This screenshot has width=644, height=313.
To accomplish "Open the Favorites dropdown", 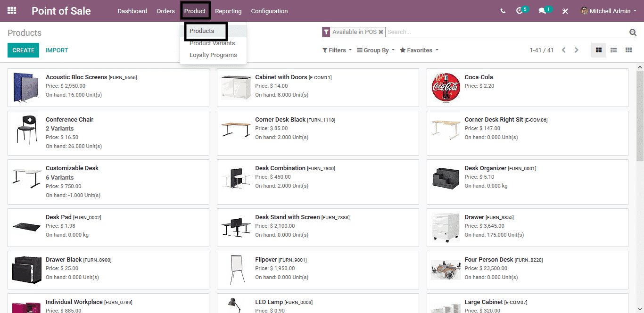I will (419, 50).
